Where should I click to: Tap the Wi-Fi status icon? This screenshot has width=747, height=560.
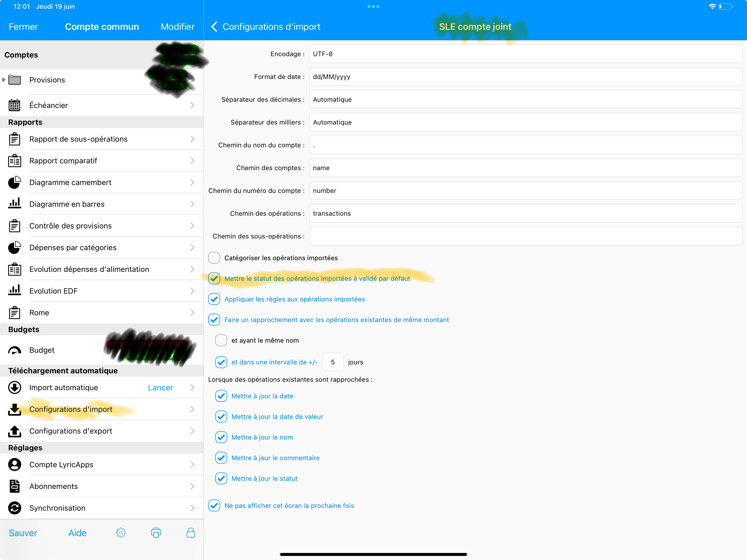point(712,7)
